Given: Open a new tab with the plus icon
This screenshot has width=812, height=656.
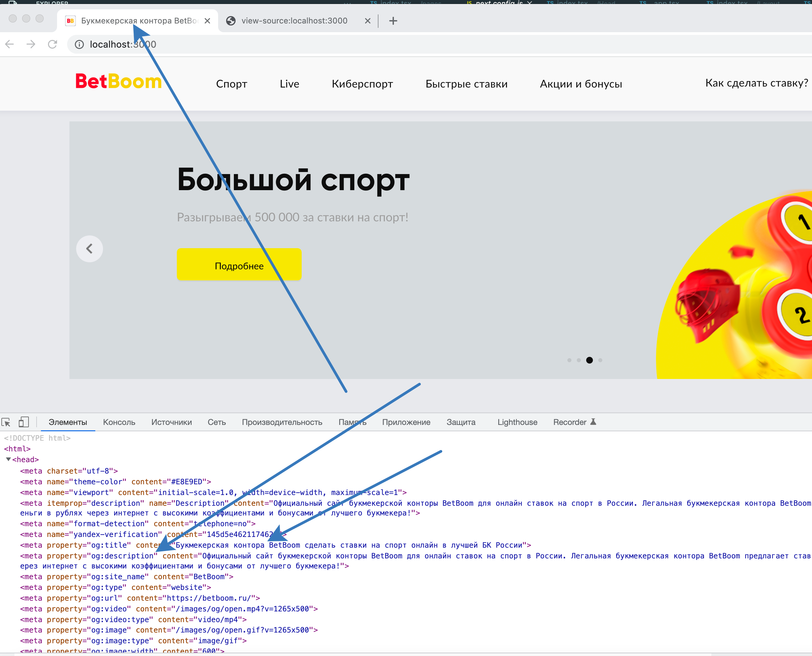Looking at the screenshot, I should [393, 21].
